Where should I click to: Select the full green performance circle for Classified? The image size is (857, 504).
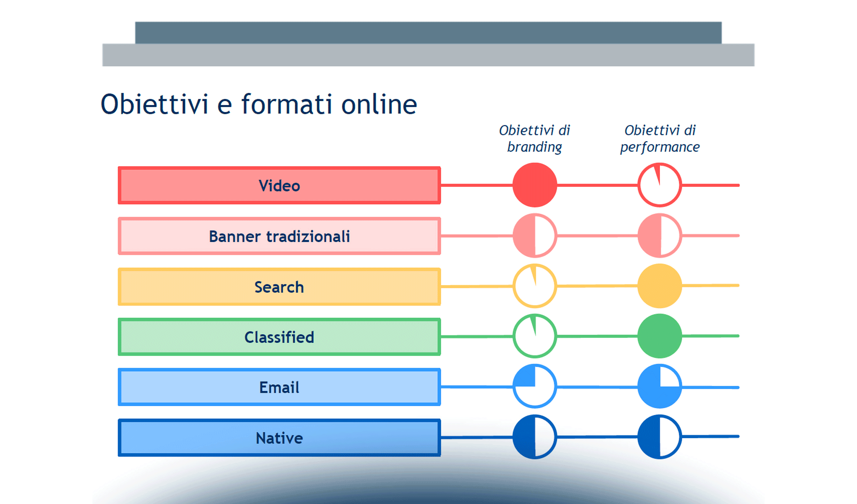click(659, 337)
